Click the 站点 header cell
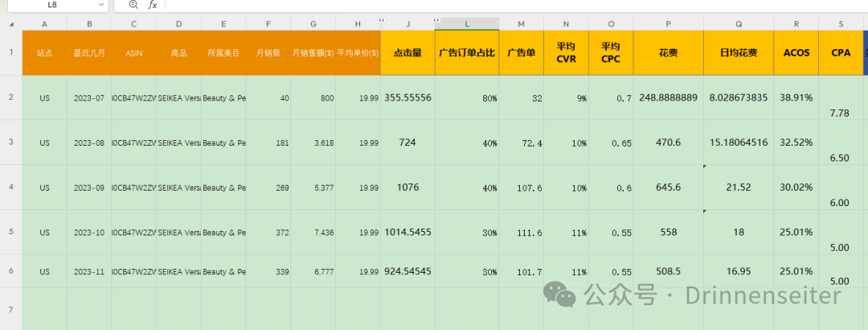 click(x=45, y=53)
